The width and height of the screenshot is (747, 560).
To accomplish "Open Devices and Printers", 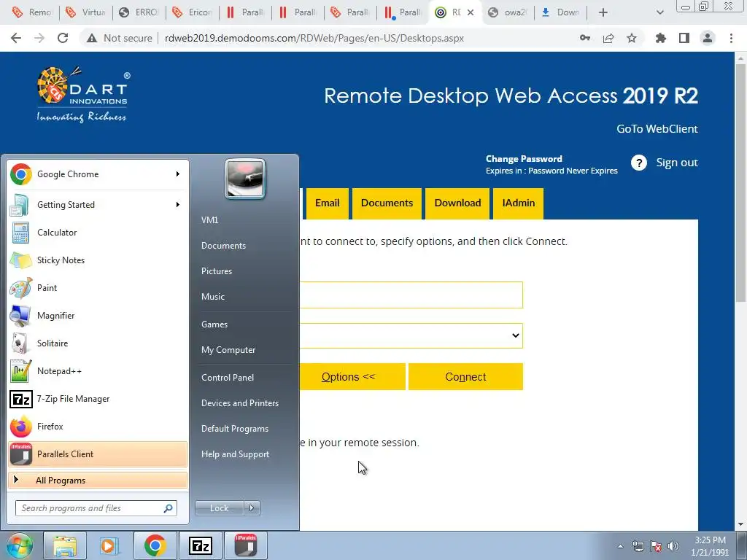I will coord(239,403).
